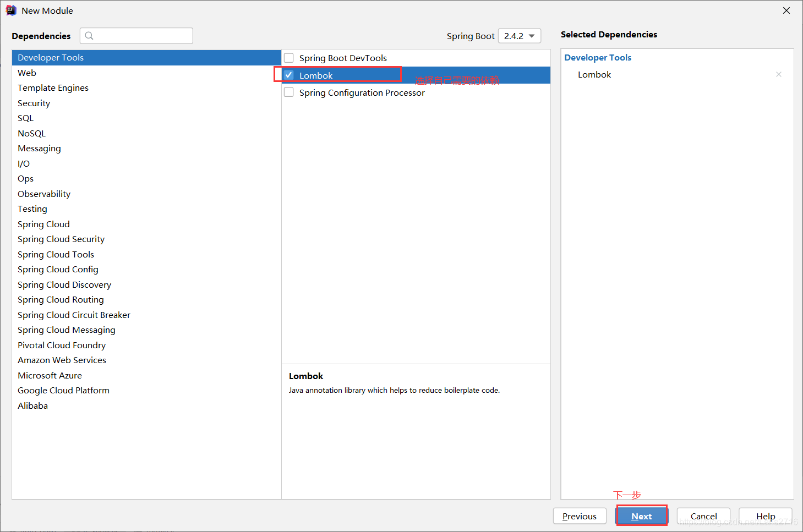Viewport: 803px width, 532px height.
Task: Uncheck the Lombok dependency checkbox
Action: click(x=288, y=75)
